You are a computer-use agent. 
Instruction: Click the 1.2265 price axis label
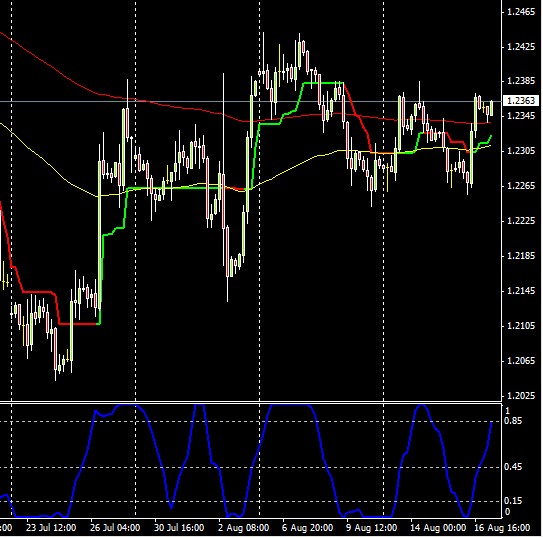[x=521, y=186]
